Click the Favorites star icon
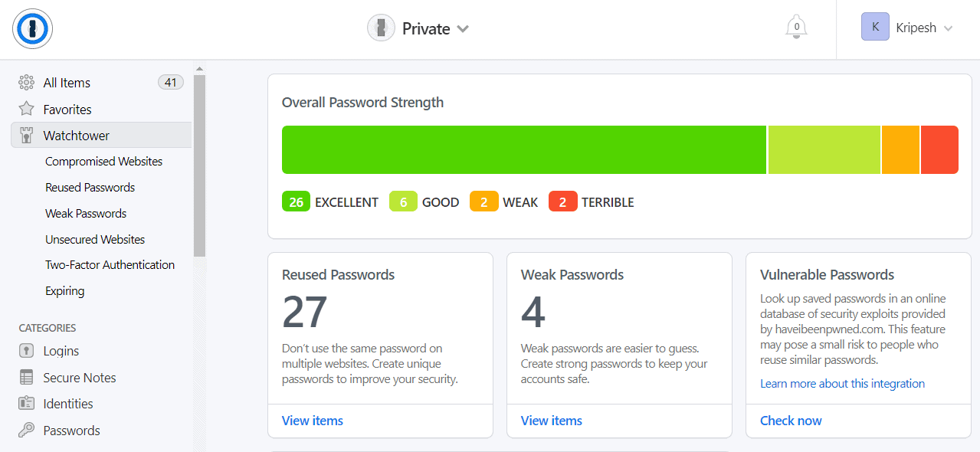 [27, 109]
